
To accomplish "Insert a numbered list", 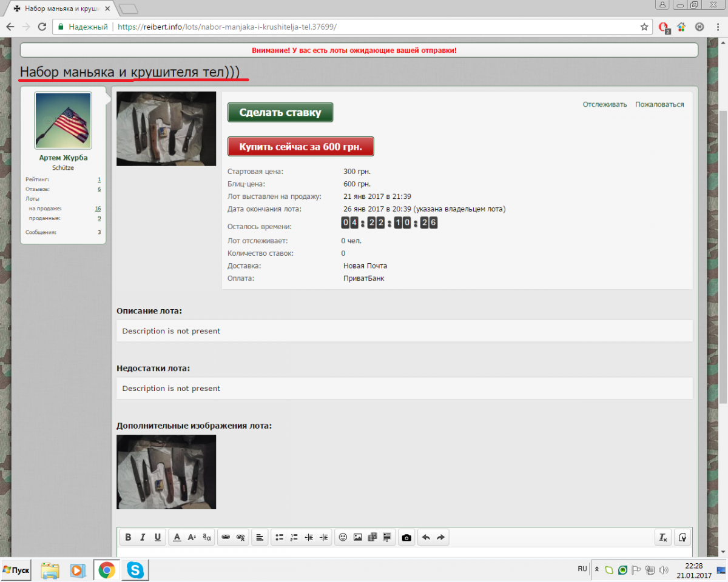I will click(x=294, y=537).
